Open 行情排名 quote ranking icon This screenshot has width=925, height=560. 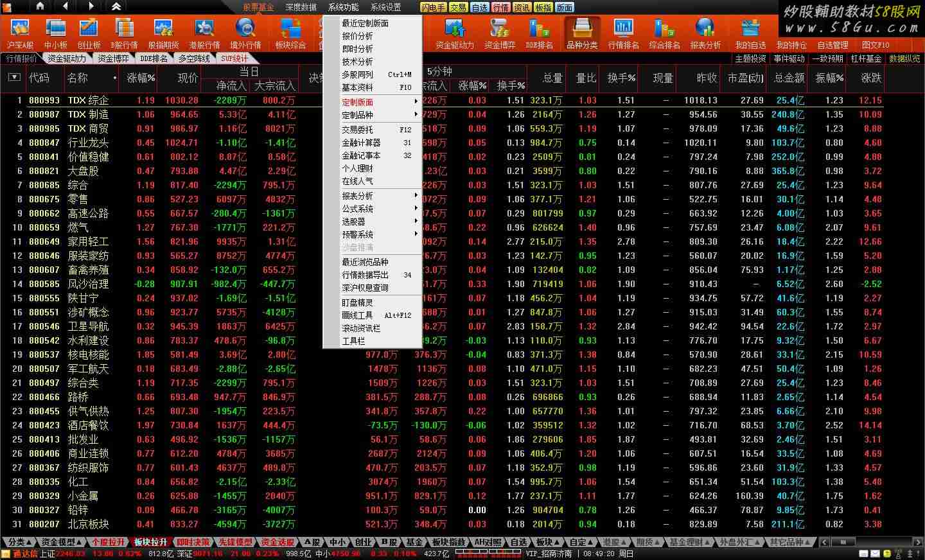click(x=623, y=33)
